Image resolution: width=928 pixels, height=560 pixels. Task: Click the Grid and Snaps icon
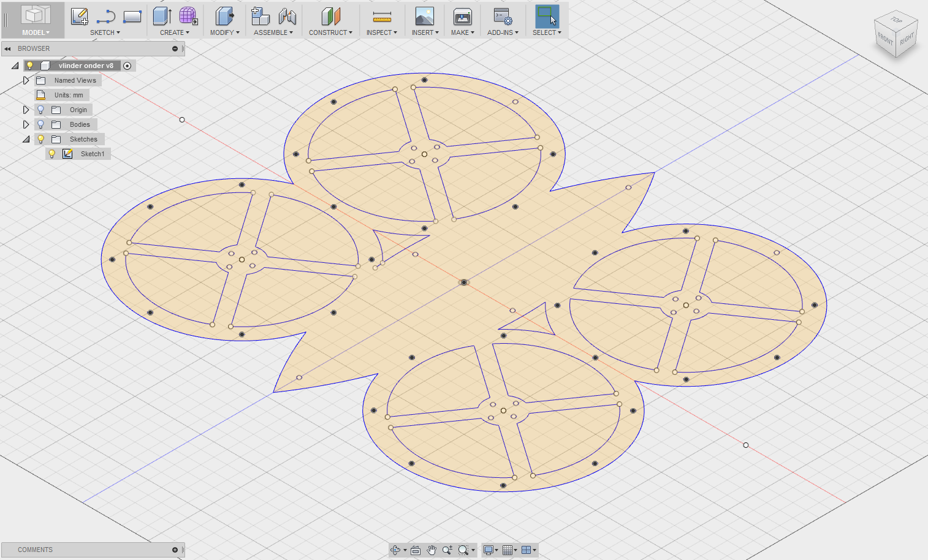pos(507,550)
